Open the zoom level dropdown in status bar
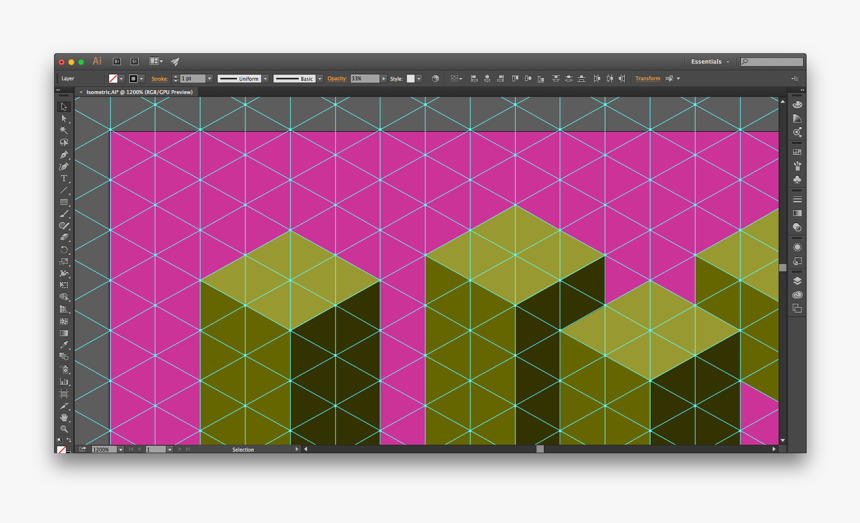860x523 pixels. pyautogui.click(x=121, y=450)
